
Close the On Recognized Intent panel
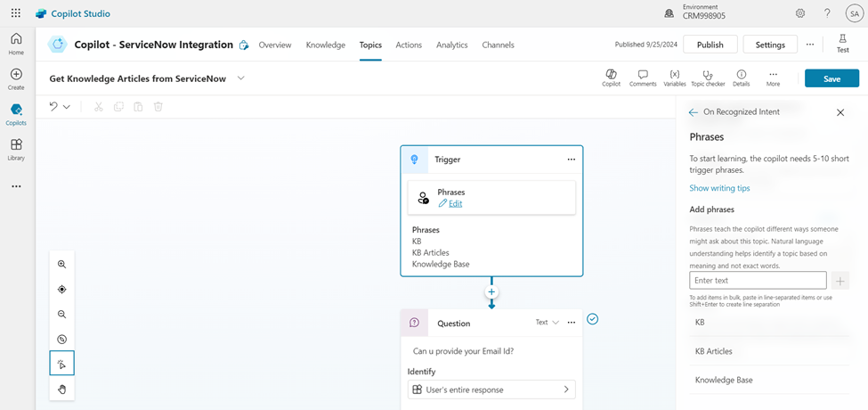click(x=840, y=112)
